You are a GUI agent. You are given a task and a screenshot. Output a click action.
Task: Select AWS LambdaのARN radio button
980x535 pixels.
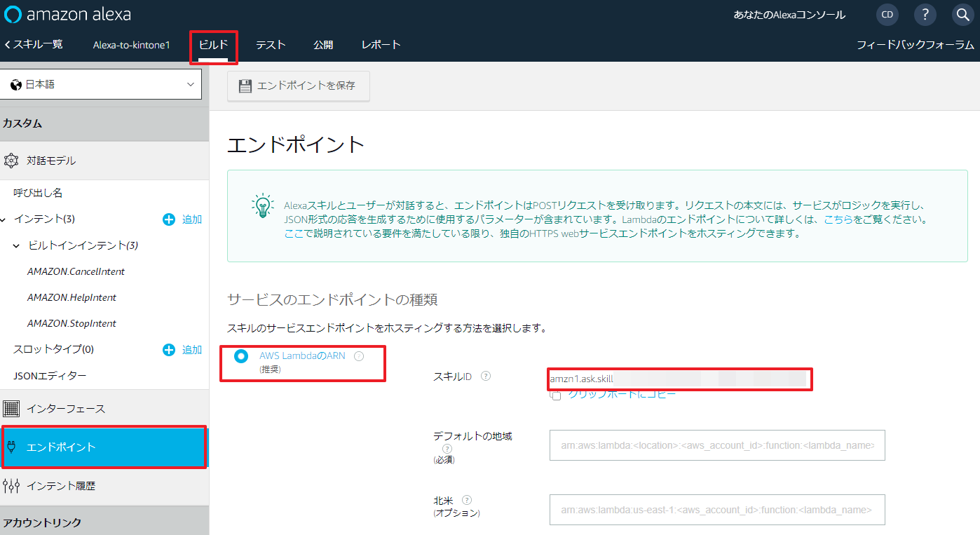(241, 356)
